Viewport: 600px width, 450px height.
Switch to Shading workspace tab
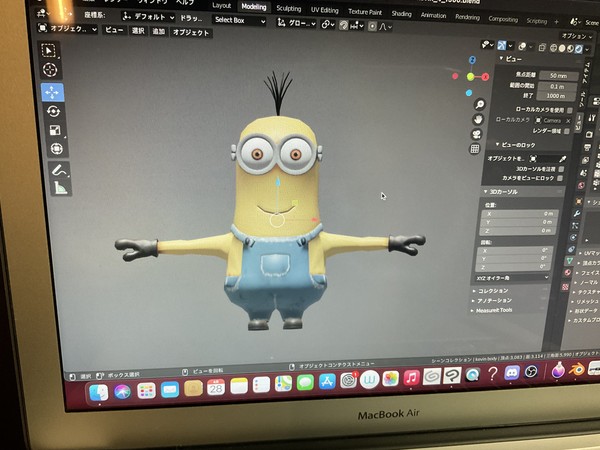401,14
